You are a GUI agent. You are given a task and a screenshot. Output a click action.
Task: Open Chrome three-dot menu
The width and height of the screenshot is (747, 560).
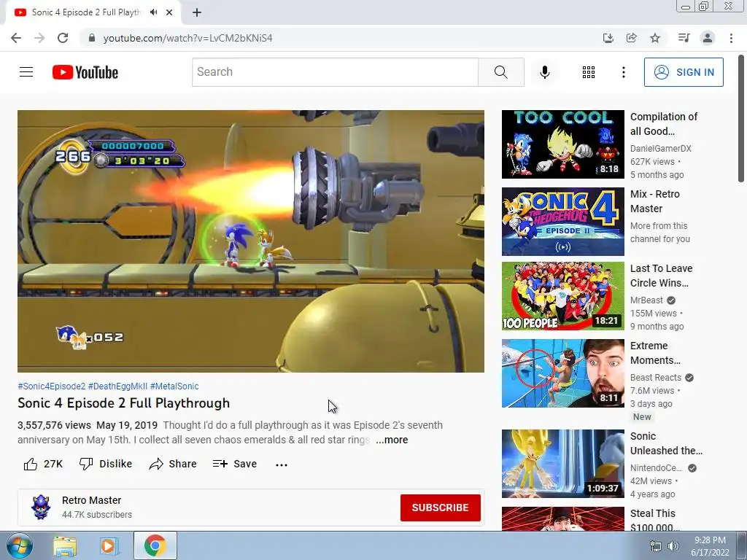coord(731,38)
